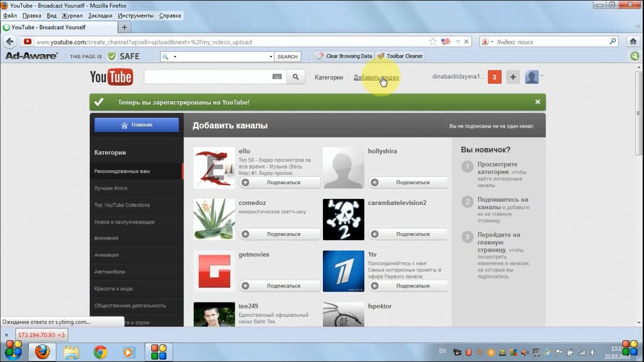This screenshot has height=362, width=644.
Task: Click the SAFE shield status icon
Action: [x=112, y=56]
